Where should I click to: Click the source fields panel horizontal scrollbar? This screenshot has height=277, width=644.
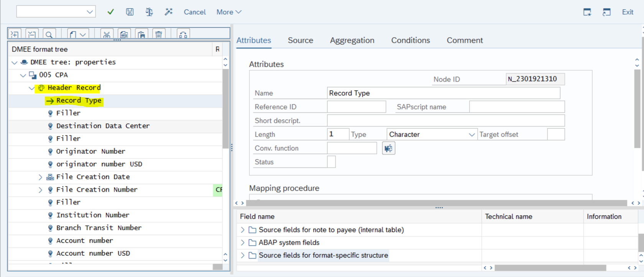550,268
